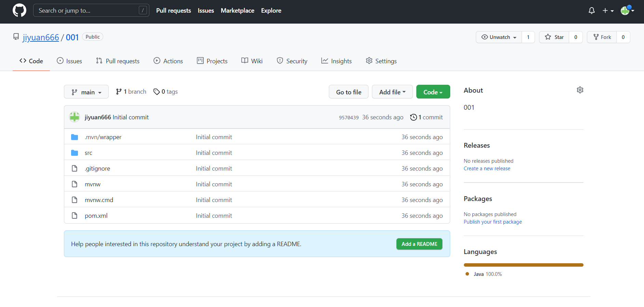Open Initial commit link in pom.xml row
Viewport: 644px width, 307px height.
click(214, 216)
